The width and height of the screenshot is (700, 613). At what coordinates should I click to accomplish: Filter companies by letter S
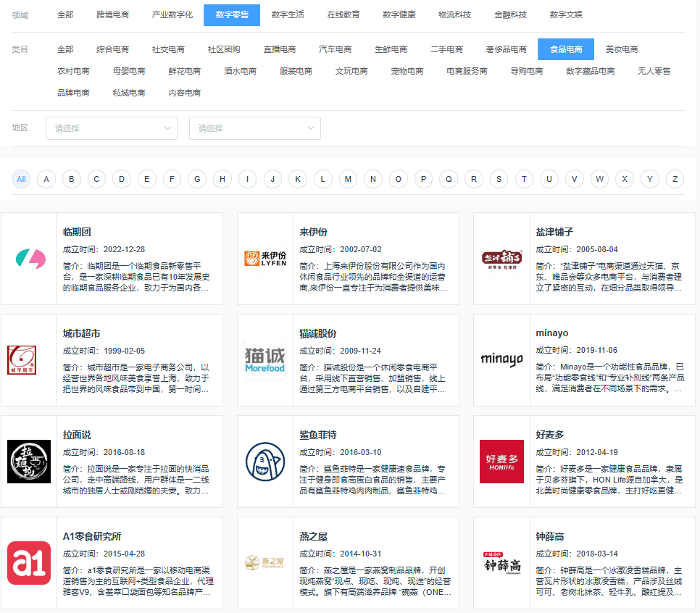coord(499,179)
